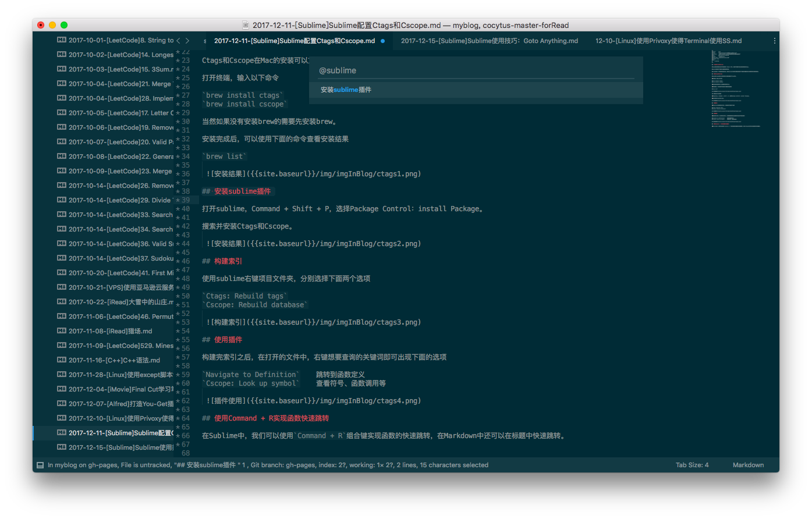
Task: Open 2017-11-09-[LeetCode]529. Mines file
Action: pyautogui.click(x=121, y=346)
